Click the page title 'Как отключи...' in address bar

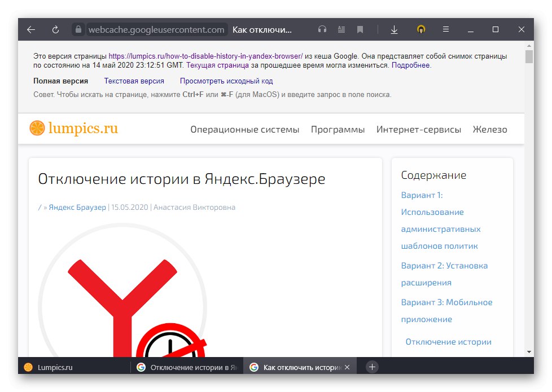(x=262, y=29)
